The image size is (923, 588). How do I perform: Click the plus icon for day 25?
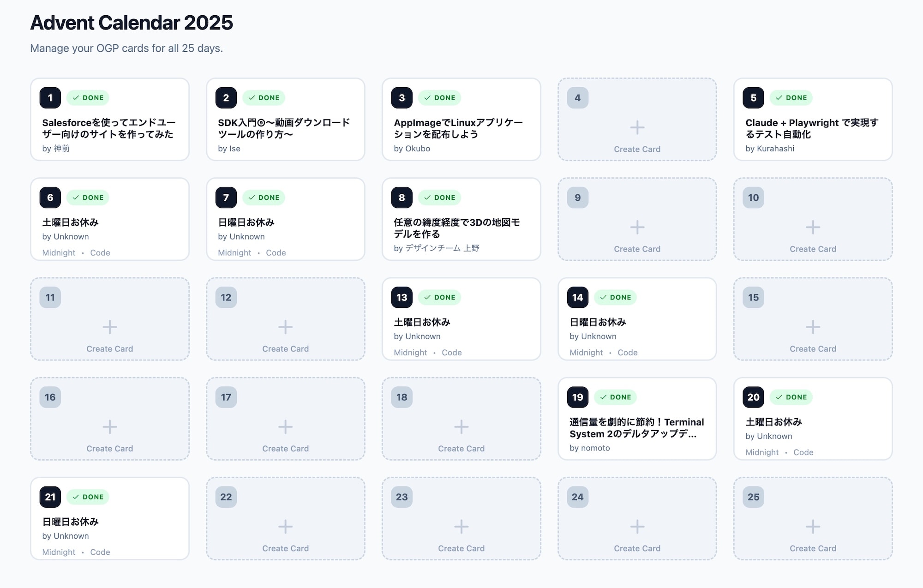point(813,526)
